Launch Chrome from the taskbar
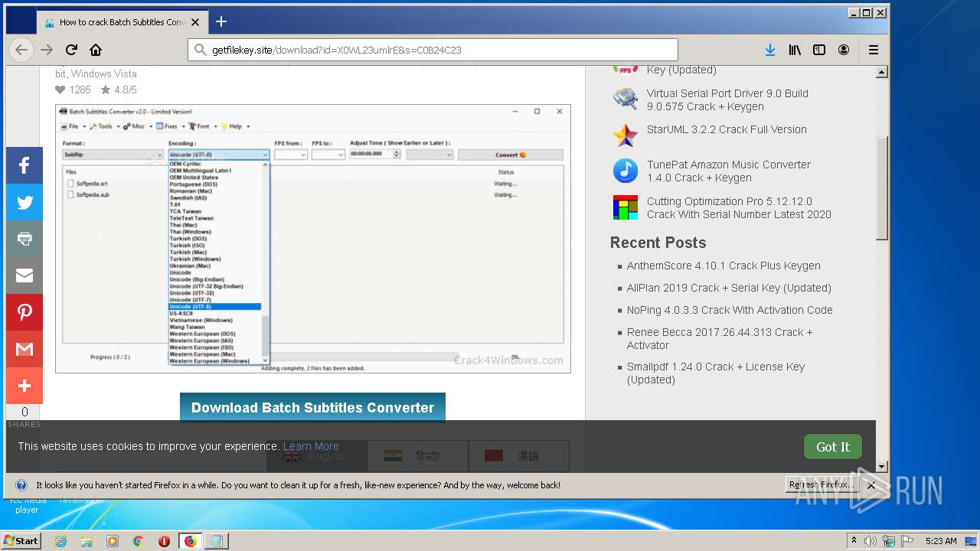Image resolution: width=980 pixels, height=551 pixels. click(139, 541)
